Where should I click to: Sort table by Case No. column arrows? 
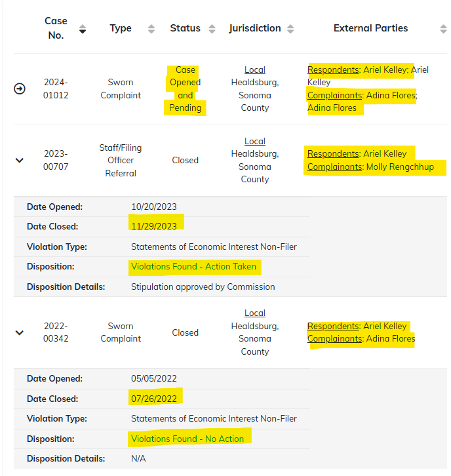pos(82,29)
